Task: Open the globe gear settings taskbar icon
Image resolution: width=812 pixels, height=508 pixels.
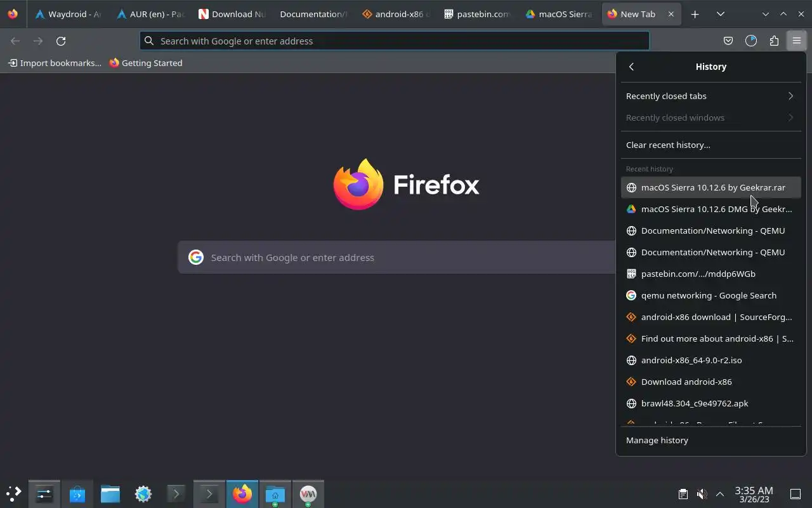Action: [x=143, y=494]
